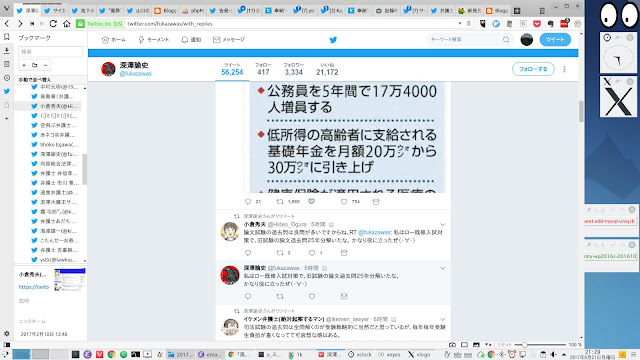Like the 深澤諭史 tweet heart

point(312,296)
